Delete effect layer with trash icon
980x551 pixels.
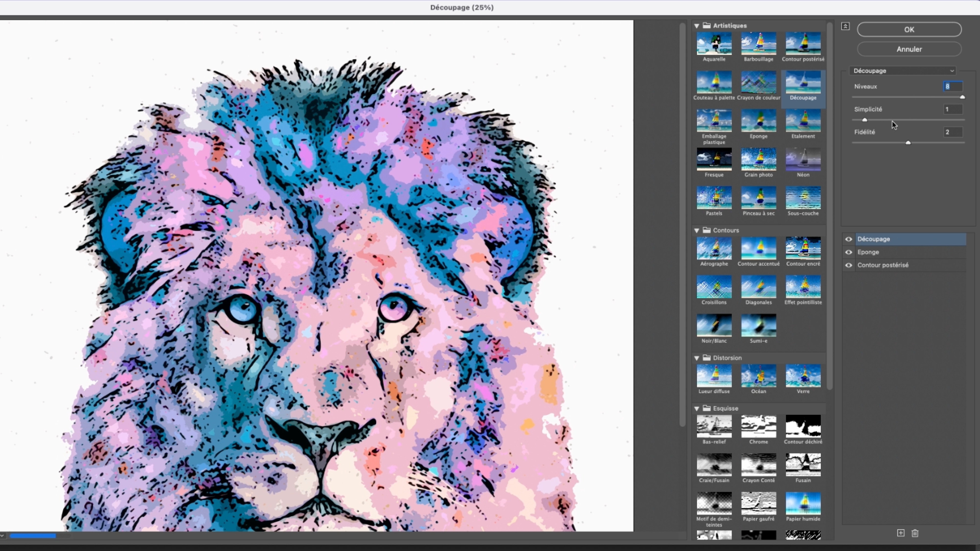[x=915, y=533]
